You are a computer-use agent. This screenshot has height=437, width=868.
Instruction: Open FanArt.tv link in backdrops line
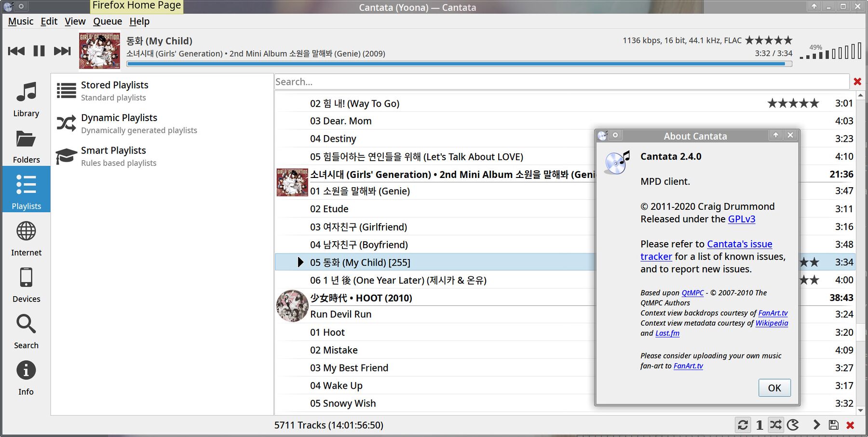773,313
